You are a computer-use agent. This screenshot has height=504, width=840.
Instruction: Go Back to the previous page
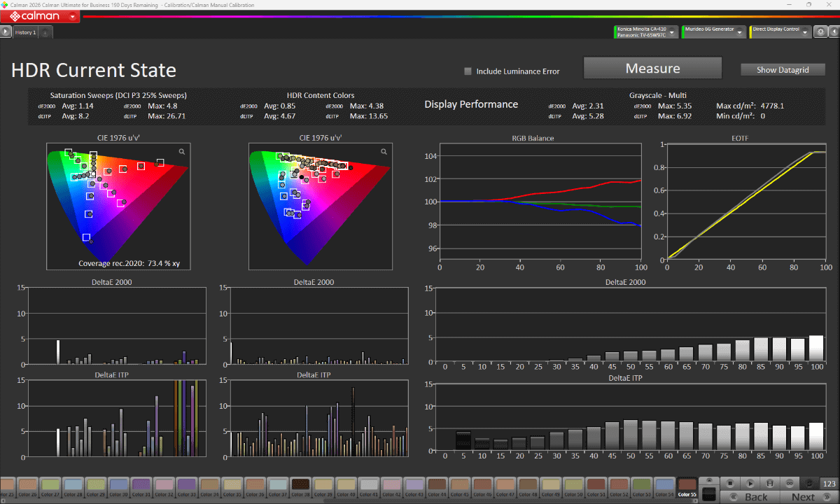750,497
